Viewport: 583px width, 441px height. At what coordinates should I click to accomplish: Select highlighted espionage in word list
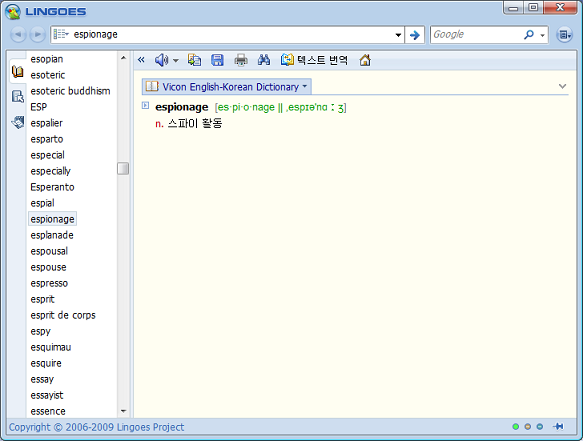(52, 219)
